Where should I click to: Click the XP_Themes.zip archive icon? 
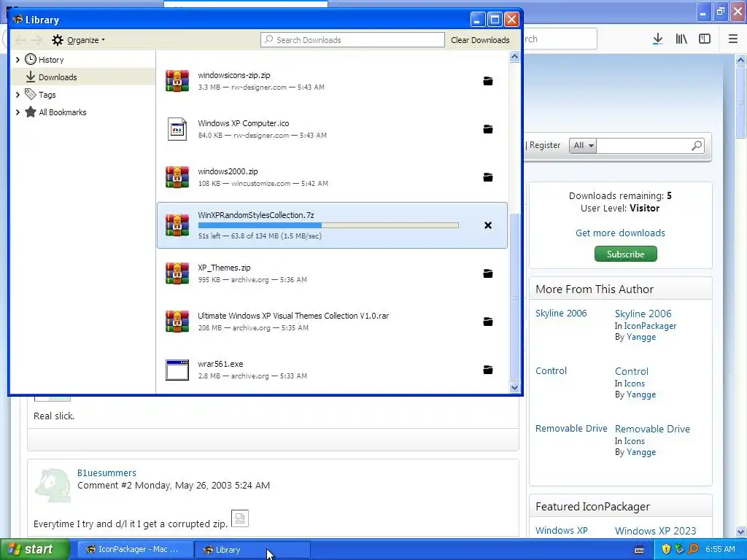coord(177,273)
